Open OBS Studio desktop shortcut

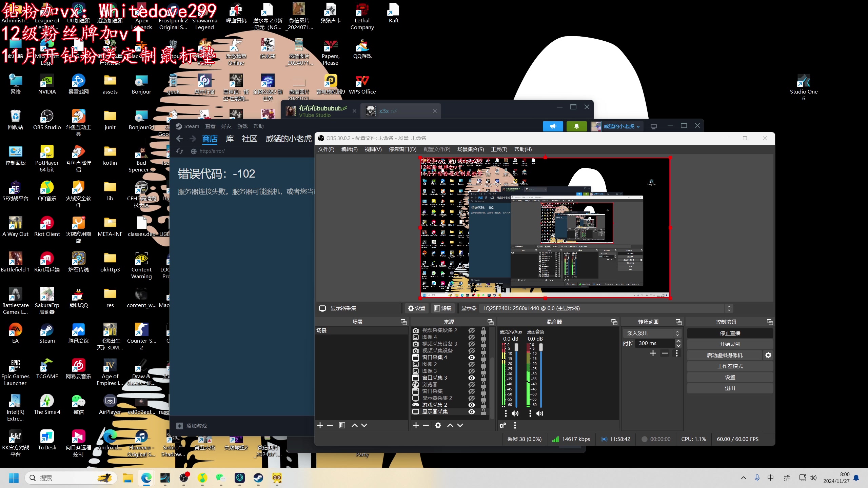coord(47,120)
